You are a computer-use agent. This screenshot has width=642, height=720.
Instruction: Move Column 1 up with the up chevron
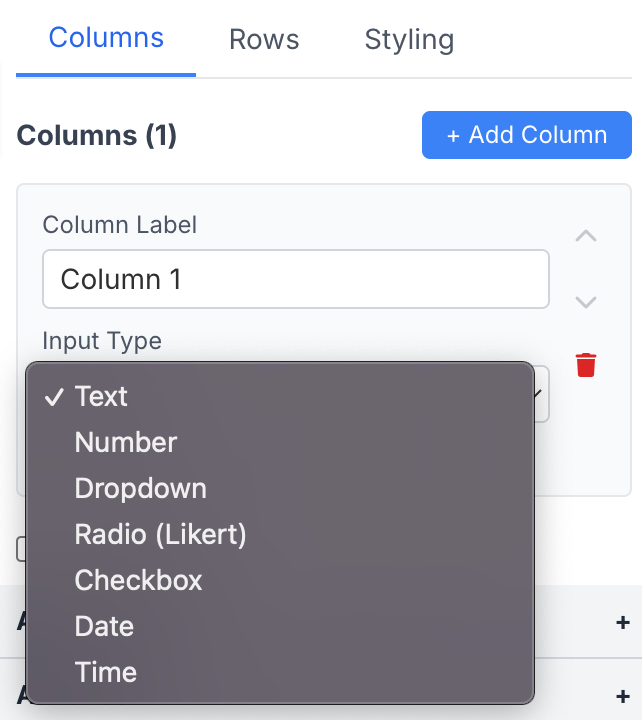pos(586,237)
